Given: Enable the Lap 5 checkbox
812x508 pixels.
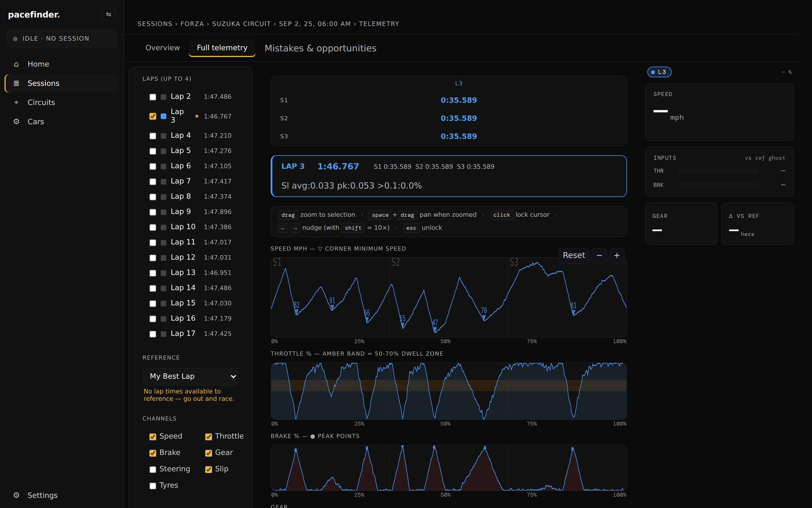Looking at the screenshot, I should [x=153, y=151].
